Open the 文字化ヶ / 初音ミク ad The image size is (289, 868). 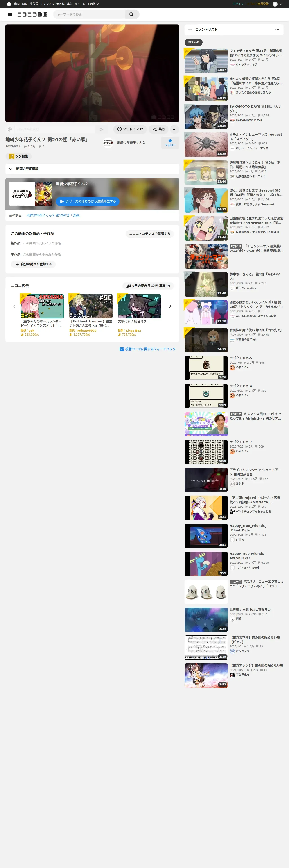pyautogui.click(x=139, y=306)
